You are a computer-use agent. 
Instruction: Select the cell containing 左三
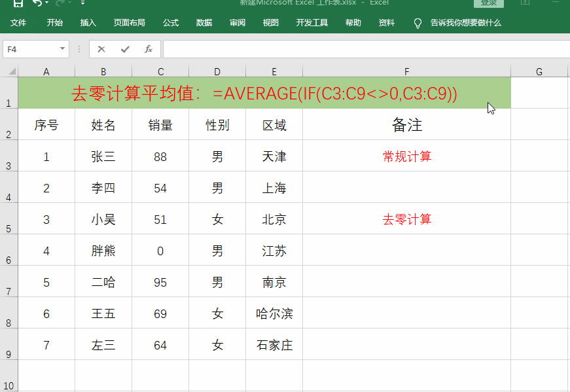pyautogui.click(x=103, y=344)
